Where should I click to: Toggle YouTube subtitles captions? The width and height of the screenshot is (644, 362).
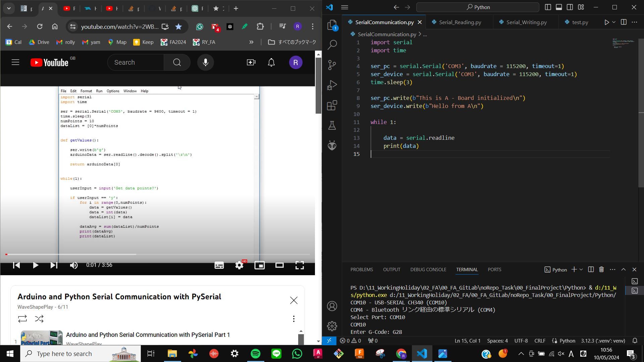(x=219, y=265)
